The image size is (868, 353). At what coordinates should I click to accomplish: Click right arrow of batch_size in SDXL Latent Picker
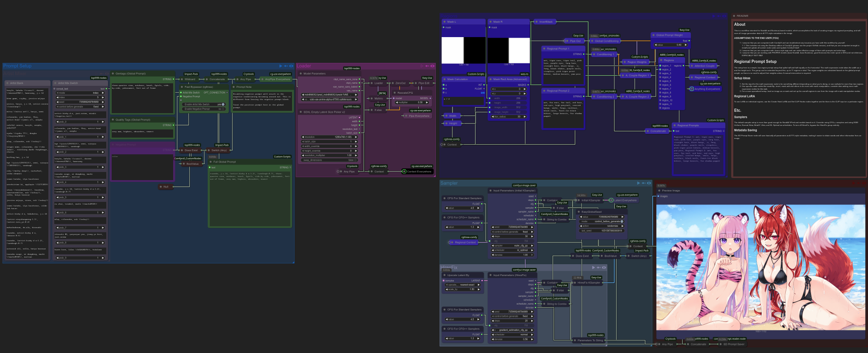click(356, 142)
